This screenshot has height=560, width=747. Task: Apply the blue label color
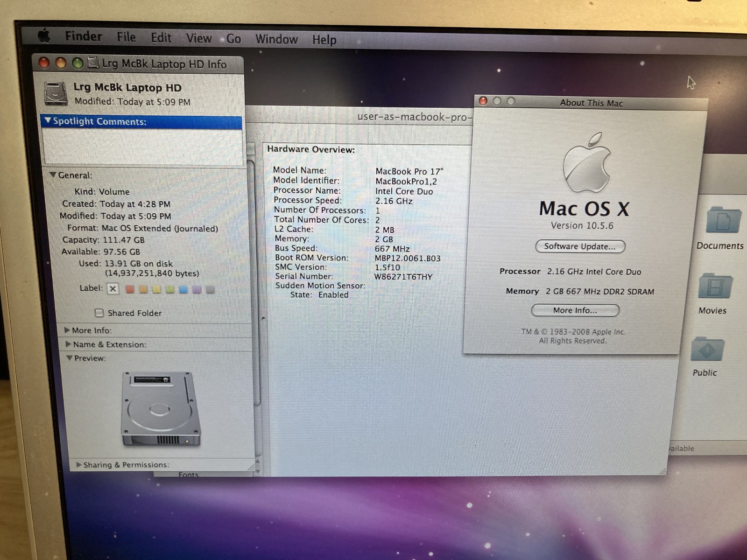click(183, 290)
